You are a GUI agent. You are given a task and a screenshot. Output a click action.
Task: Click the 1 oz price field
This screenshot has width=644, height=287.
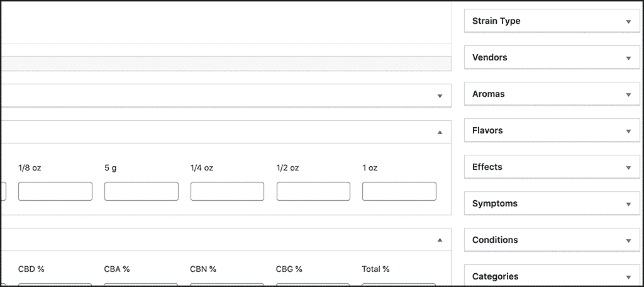click(x=399, y=191)
